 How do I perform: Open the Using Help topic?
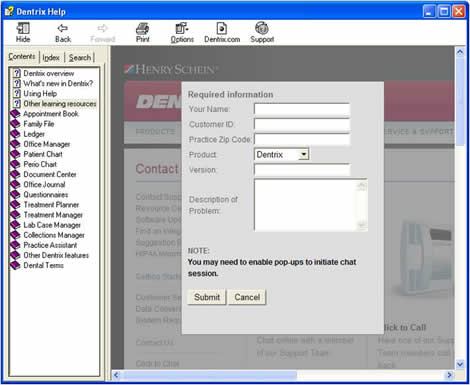(40, 94)
